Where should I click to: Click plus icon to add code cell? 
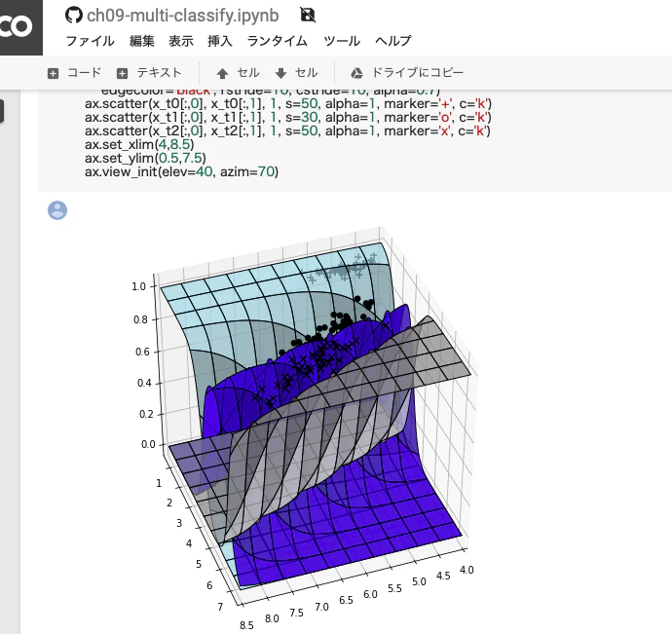click(x=53, y=74)
